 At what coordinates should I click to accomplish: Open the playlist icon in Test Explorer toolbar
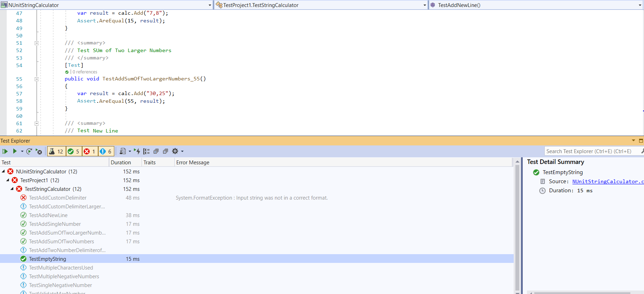click(x=123, y=151)
